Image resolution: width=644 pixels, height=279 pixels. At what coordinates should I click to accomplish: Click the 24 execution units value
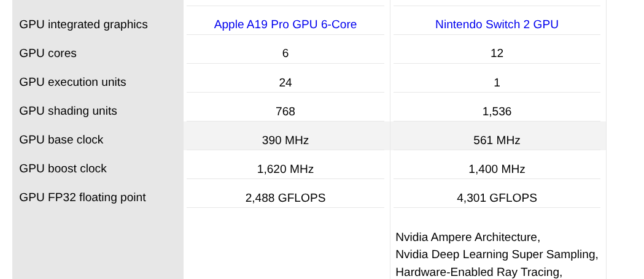[285, 83]
